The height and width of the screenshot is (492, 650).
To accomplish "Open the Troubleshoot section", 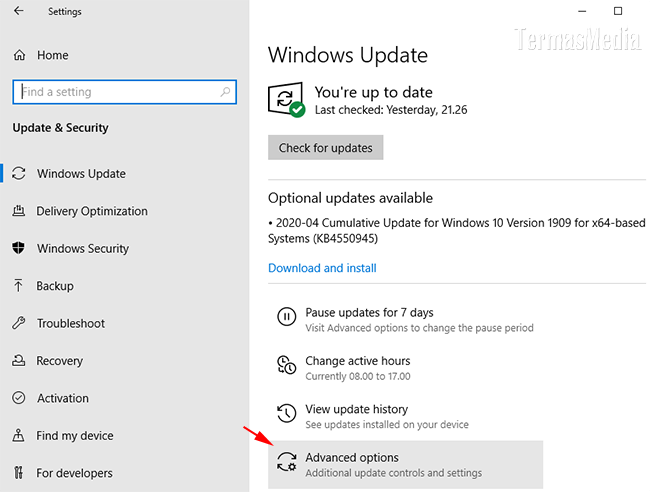I will [70, 323].
